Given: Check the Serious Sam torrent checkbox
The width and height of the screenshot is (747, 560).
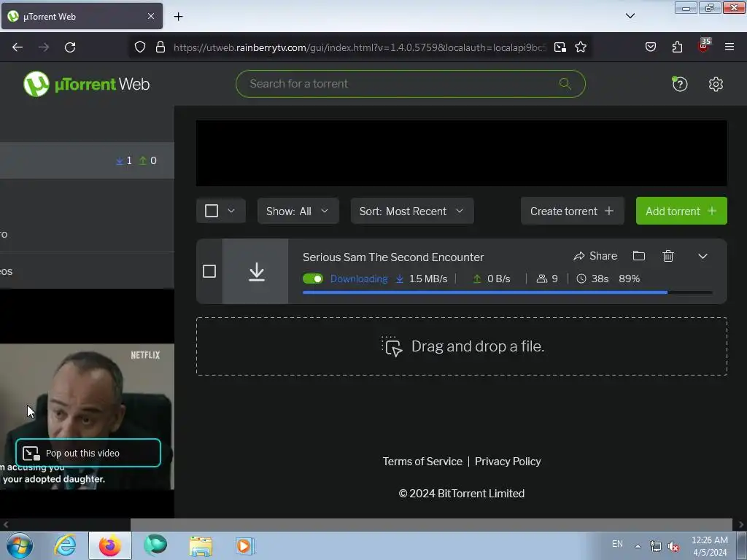Looking at the screenshot, I should [x=209, y=271].
